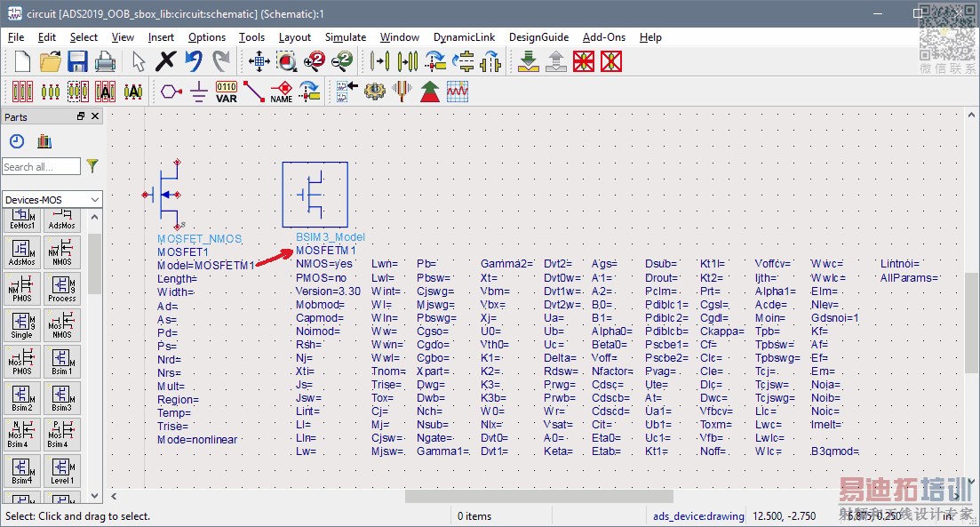Create a new schematic with the blank page icon
The height and width of the screenshot is (527, 980).
click(22, 61)
